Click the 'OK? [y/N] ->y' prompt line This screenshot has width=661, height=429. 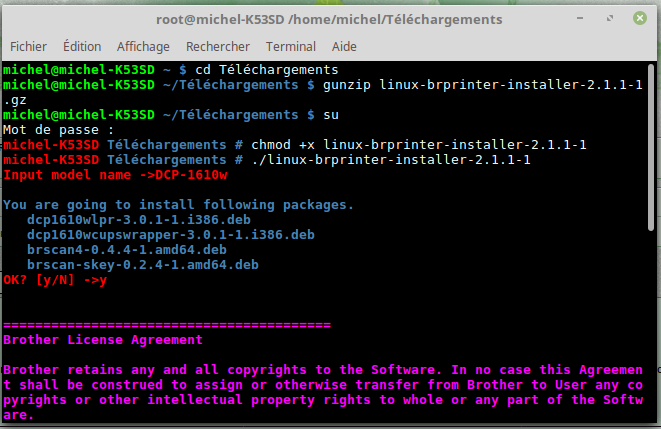[55, 280]
